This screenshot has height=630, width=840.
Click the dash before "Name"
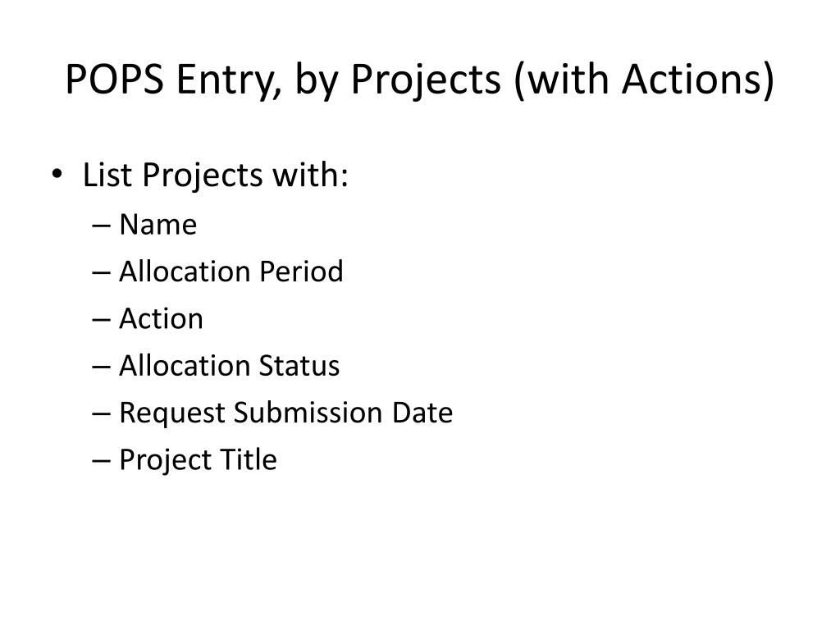[101, 226]
